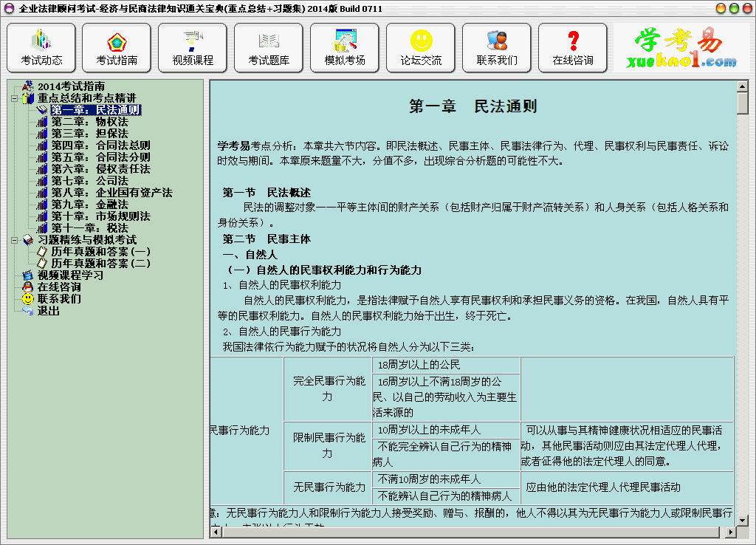The image size is (756, 545).
Task: Click the horizontal scrollbar left arrow
Action: (216, 532)
